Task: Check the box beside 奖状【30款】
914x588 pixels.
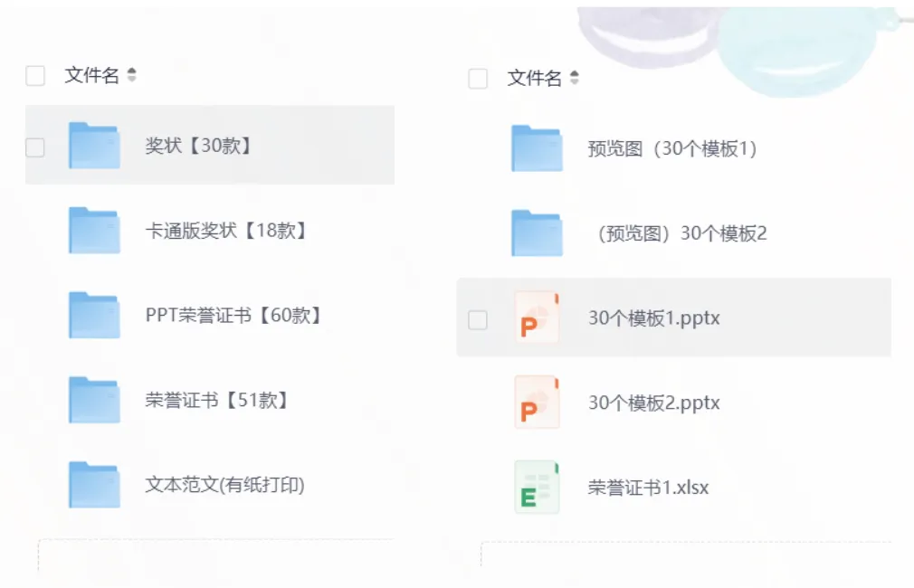Action: click(x=35, y=147)
